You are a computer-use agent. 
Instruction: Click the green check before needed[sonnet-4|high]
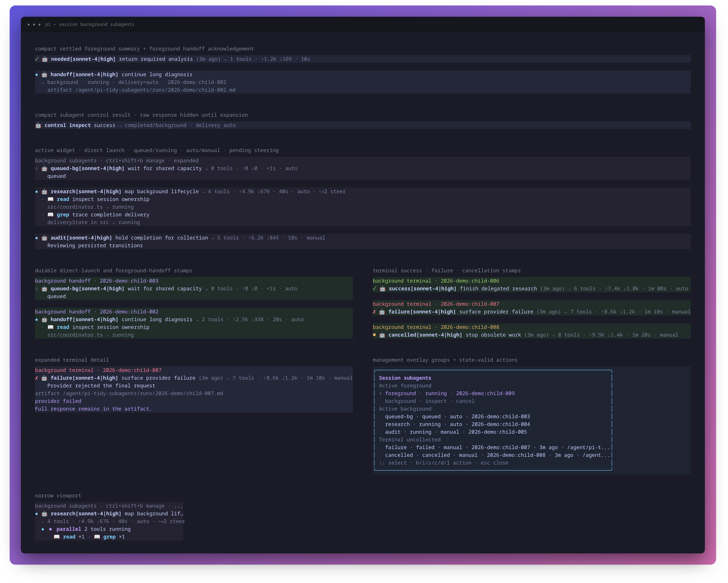37,59
